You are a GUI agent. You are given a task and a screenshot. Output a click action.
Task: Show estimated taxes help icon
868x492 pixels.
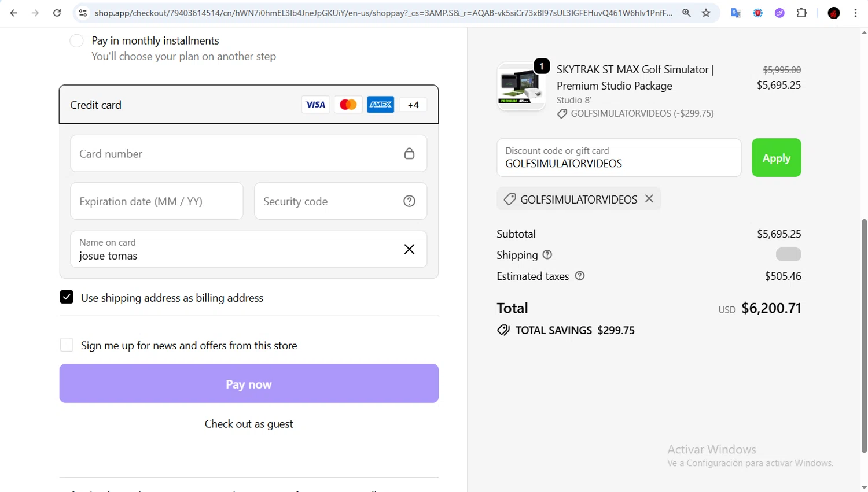point(580,276)
